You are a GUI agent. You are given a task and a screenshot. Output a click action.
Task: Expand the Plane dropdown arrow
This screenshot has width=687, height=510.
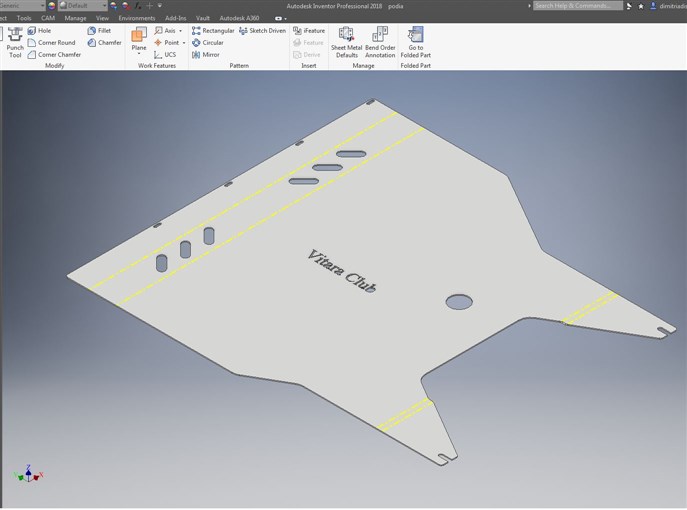139,54
